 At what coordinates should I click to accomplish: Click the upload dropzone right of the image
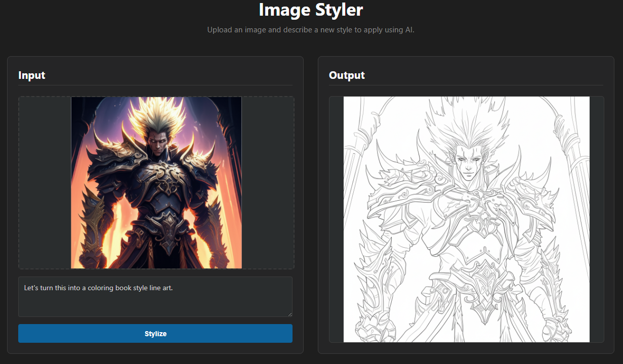coord(268,183)
